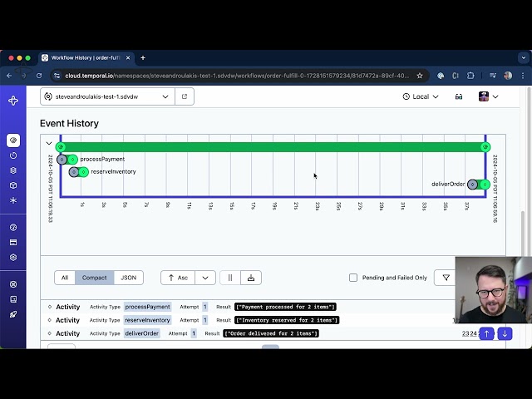532x399 pixels.
Task: Open the user avatar account menu
Action: (x=488, y=96)
